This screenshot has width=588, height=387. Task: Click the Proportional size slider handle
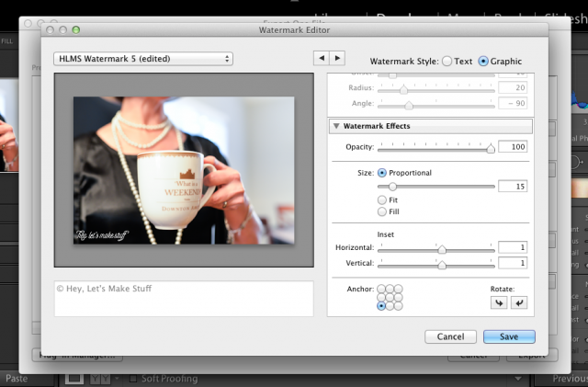[392, 187]
